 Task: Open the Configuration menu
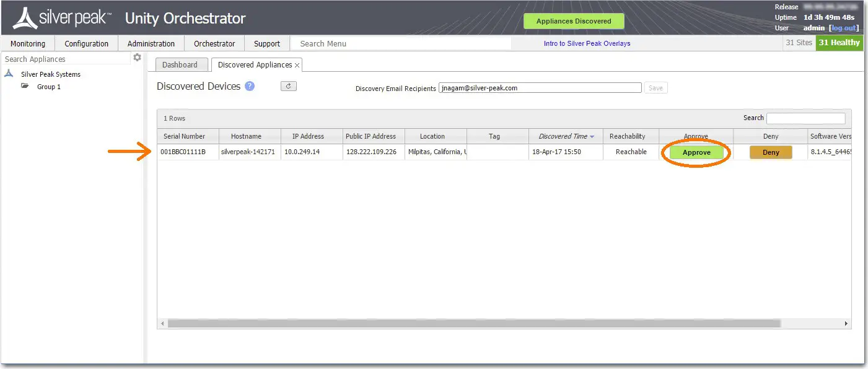86,43
